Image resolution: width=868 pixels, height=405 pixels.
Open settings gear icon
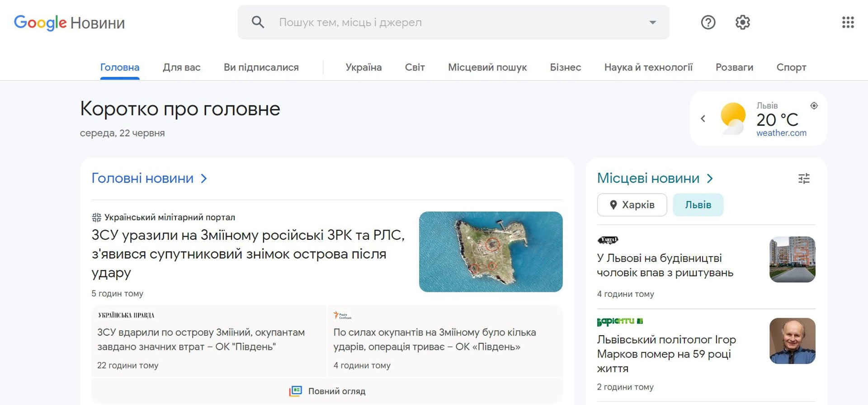pyautogui.click(x=742, y=22)
